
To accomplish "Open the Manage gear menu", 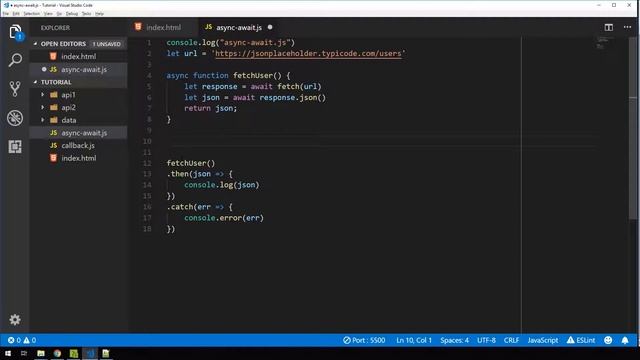I will 15,319.
